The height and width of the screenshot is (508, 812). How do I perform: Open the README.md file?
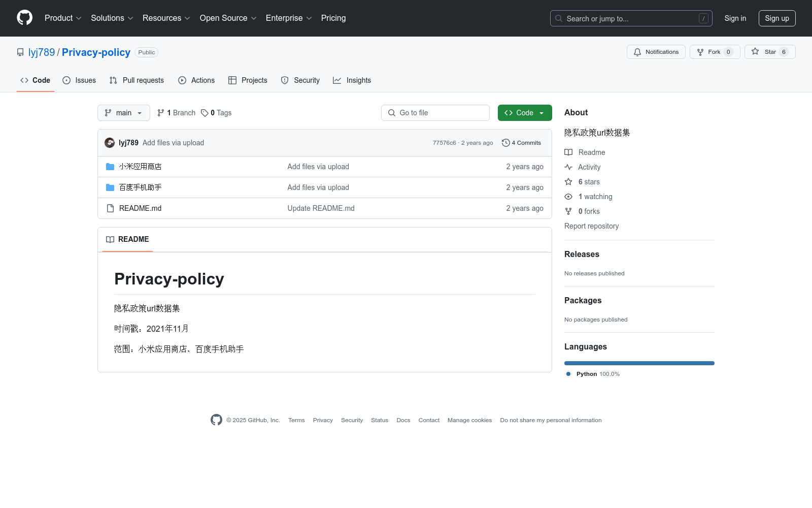coord(141,208)
